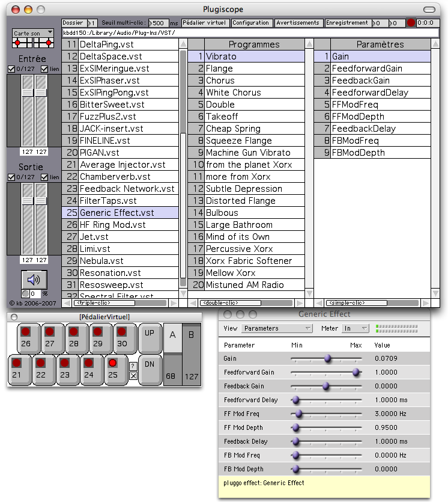Screen dimensions: 448x502
Task: Select Chamberverb.vst in the plug-in list
Action: [115, 177]
